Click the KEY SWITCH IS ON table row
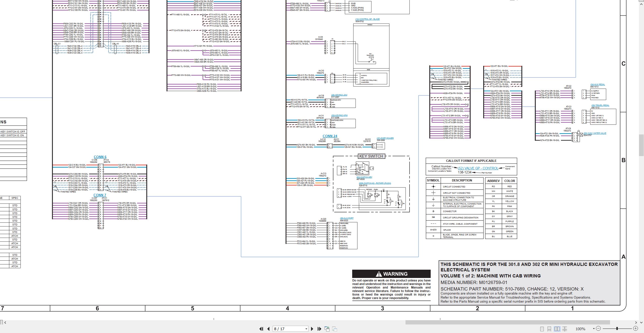The height and width of the screenshot is (333, 644). click(13, 135)
